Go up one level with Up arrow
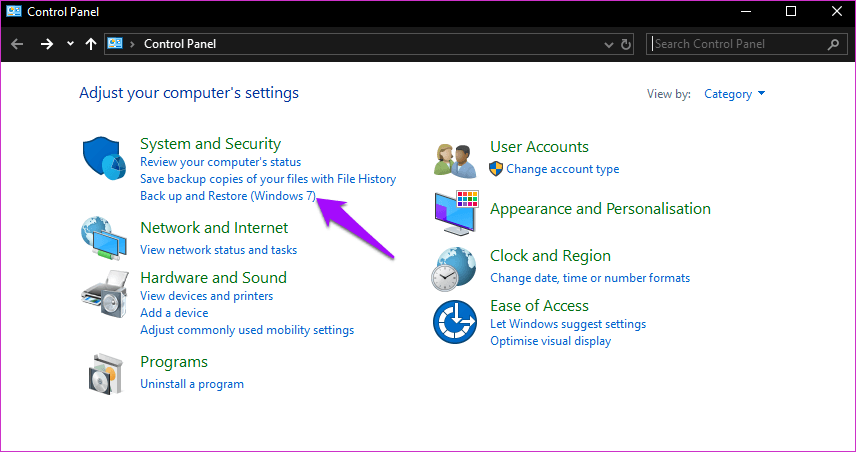The image size is (856, 452). tap(91, 44)
